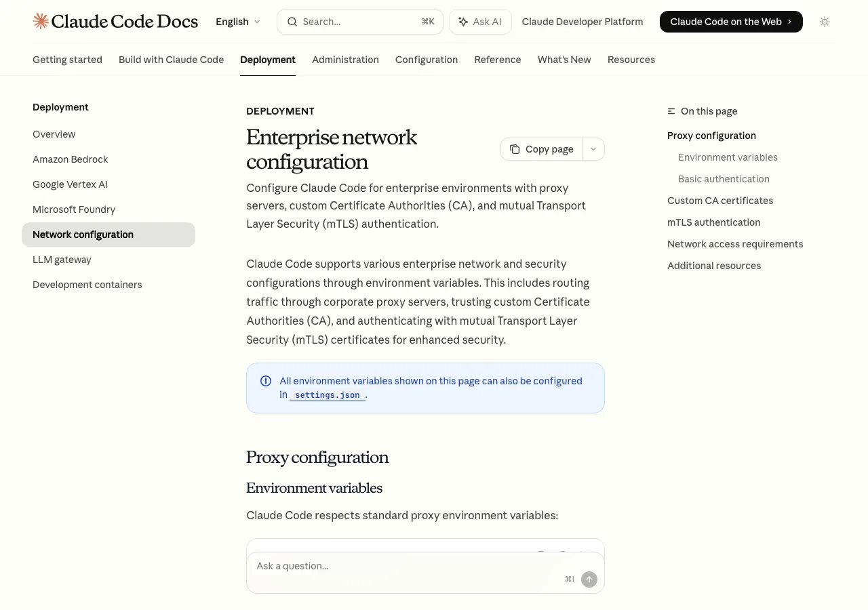Click the Copy page button
This screenshot has width=868, height=610.
point(541,149)
